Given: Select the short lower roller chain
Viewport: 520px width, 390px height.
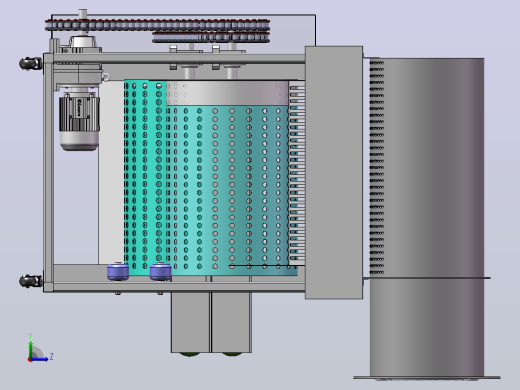Looking at the screenshot, I should tap(211, 37).
